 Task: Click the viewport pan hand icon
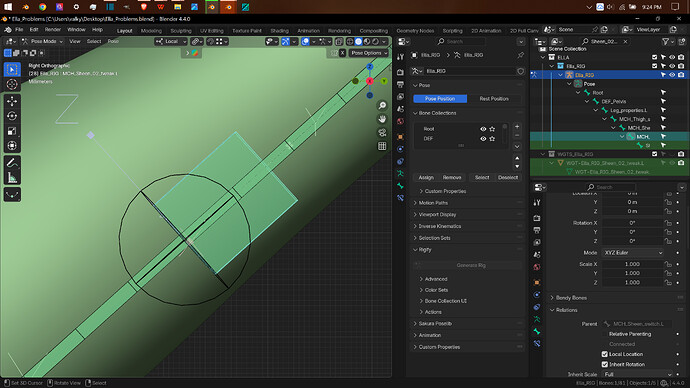pyautogui.click(x=382, y=119)
